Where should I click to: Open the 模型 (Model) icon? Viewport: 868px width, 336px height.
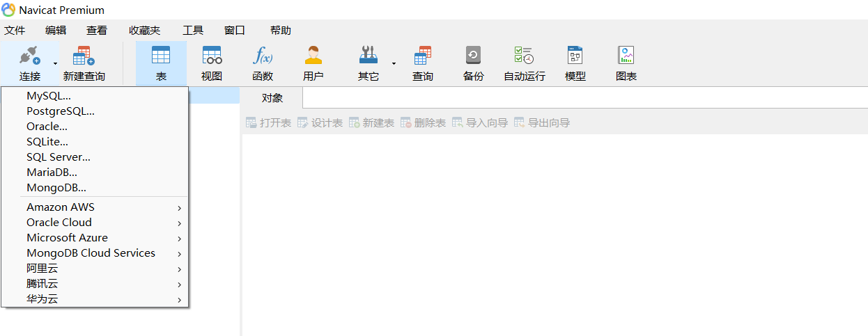(x=575, y=56)
